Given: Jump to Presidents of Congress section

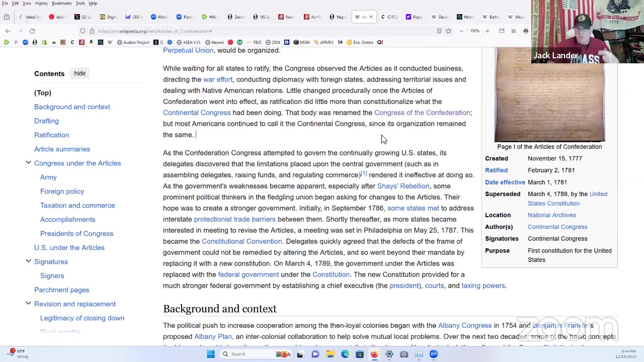Looking at the screenshot, I should 76,233.
